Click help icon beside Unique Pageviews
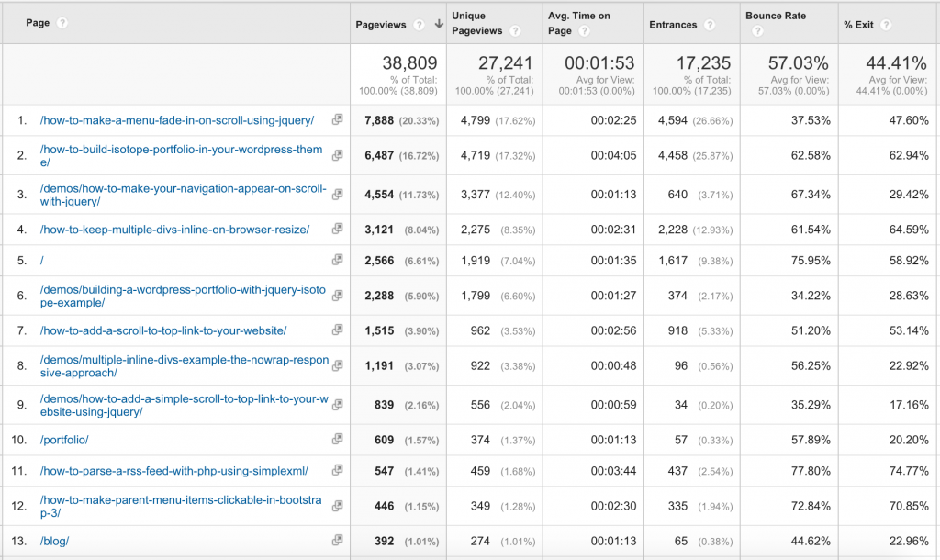The height and width of the screenshot is (560, 940). click(515, 31)
